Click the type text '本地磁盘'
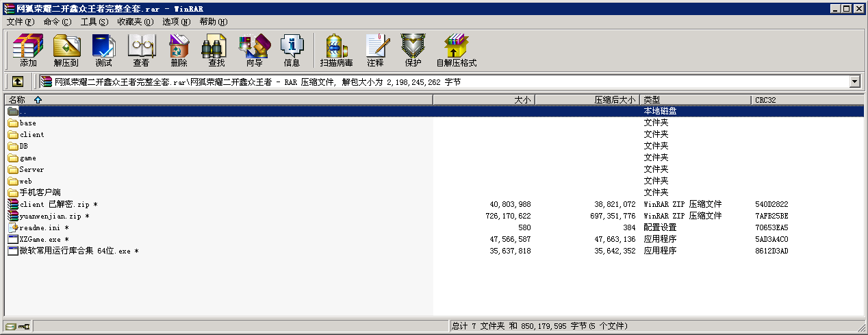This screenshot has height=335, width=868. (x=660, y=111)
